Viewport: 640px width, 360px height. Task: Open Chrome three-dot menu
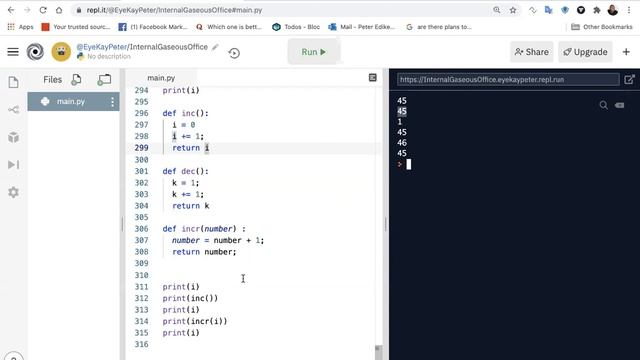(629, 10)
